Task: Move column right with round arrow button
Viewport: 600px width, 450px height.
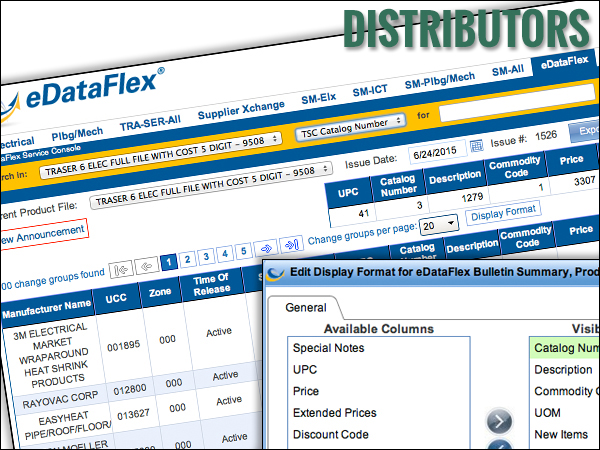Action: [x=499, y=421]
